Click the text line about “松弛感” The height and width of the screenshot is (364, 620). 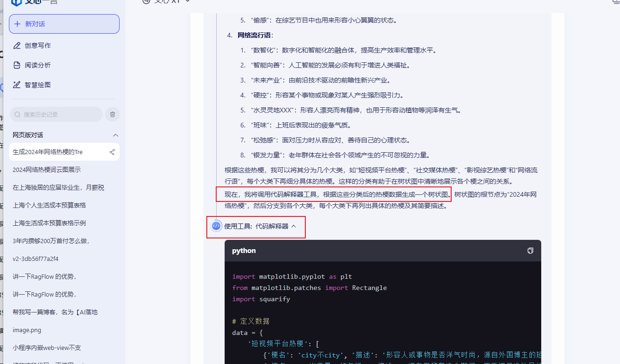[331, 140]
